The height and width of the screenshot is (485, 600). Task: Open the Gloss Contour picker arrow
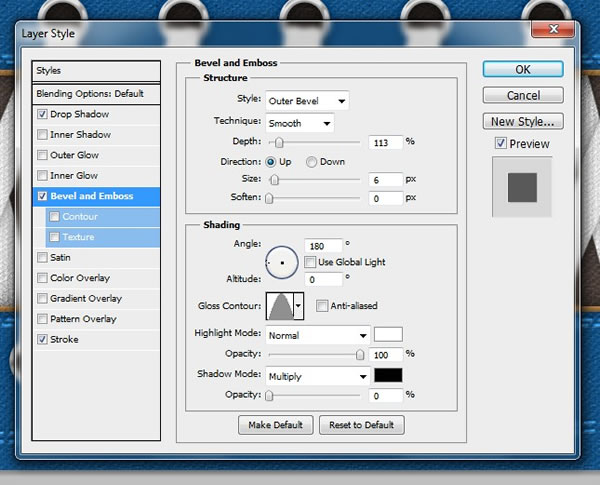pos(298,306)
